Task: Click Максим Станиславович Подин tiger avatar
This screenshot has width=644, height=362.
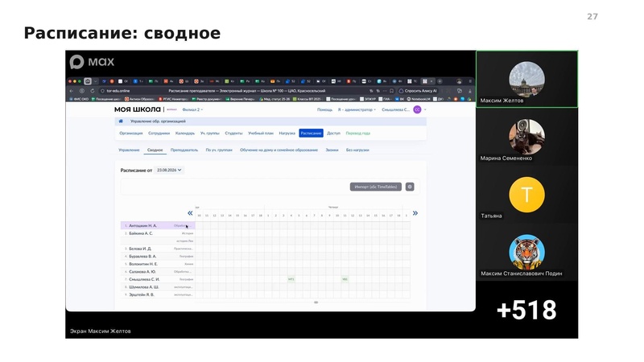Action: click(x=526, y=253)
